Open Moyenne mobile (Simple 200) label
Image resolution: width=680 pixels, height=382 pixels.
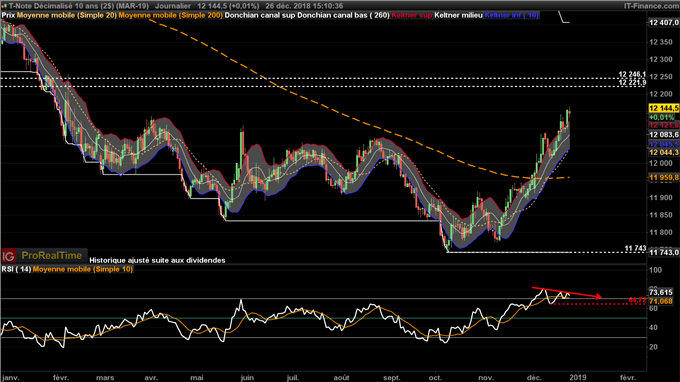[170, 15]
